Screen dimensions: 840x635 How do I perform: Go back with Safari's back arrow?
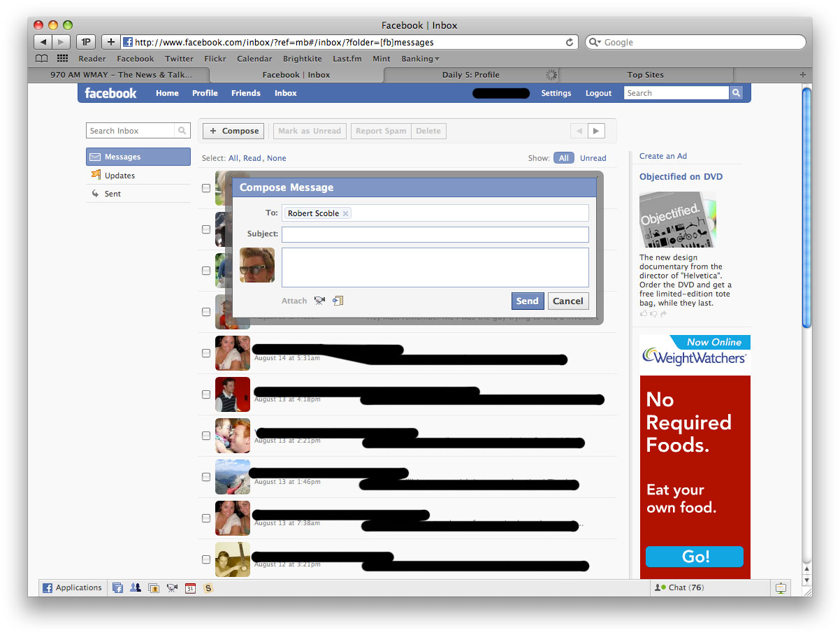pos(43,42)
